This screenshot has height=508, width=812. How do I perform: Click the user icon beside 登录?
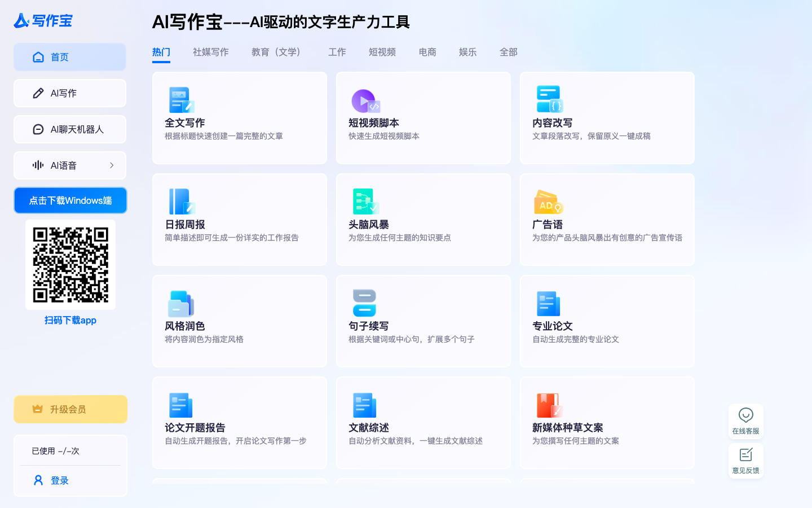pos(38,480)
